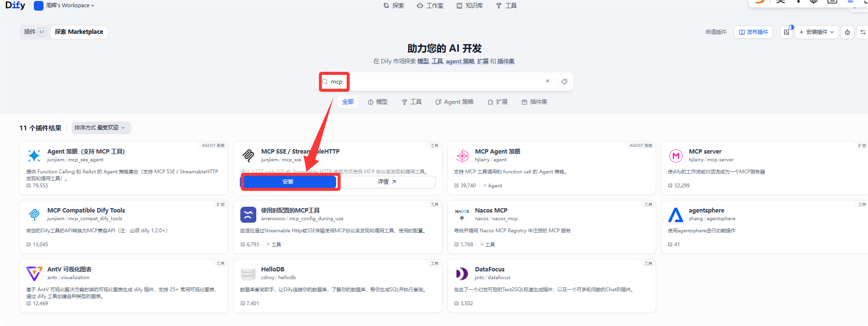The width and height of the screenshot is (868, 326).
Task: Click the search magnifier icon
Action: [x=325, y=82]
